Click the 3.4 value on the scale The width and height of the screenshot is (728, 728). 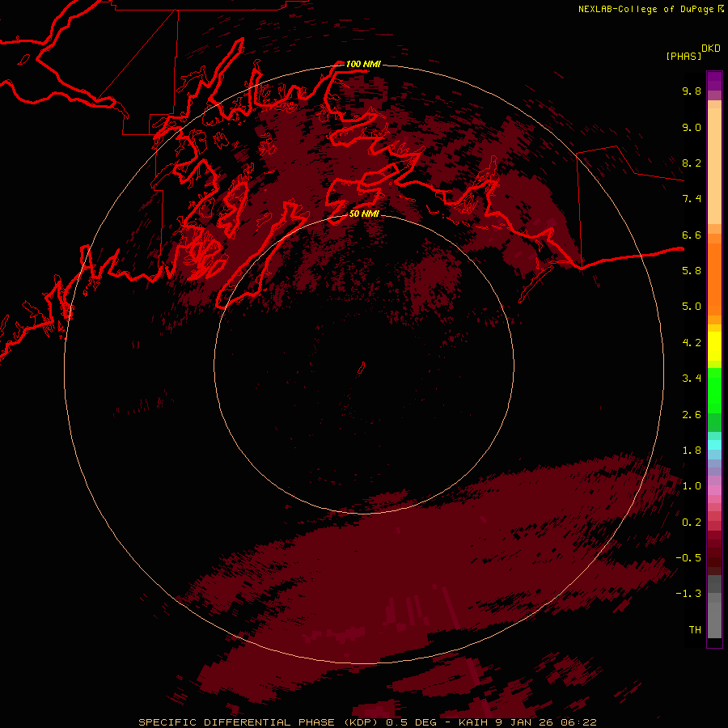tap(692, 379)
